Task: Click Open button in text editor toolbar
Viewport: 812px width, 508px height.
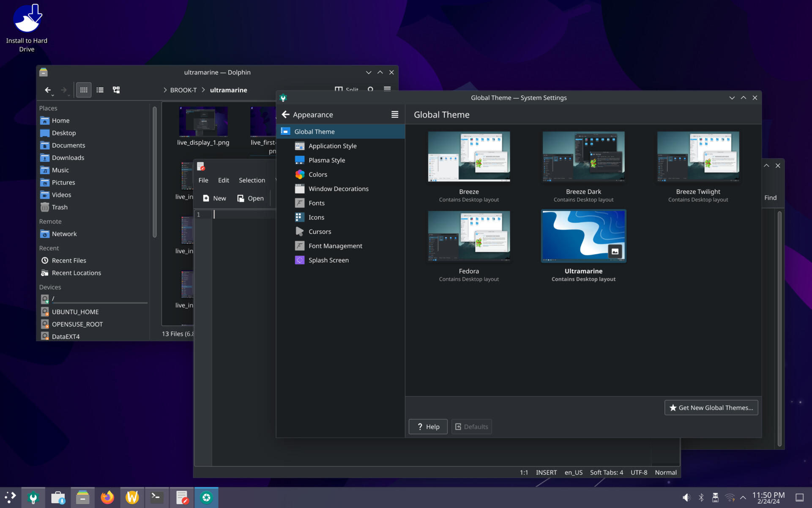Action: (250, 198)
